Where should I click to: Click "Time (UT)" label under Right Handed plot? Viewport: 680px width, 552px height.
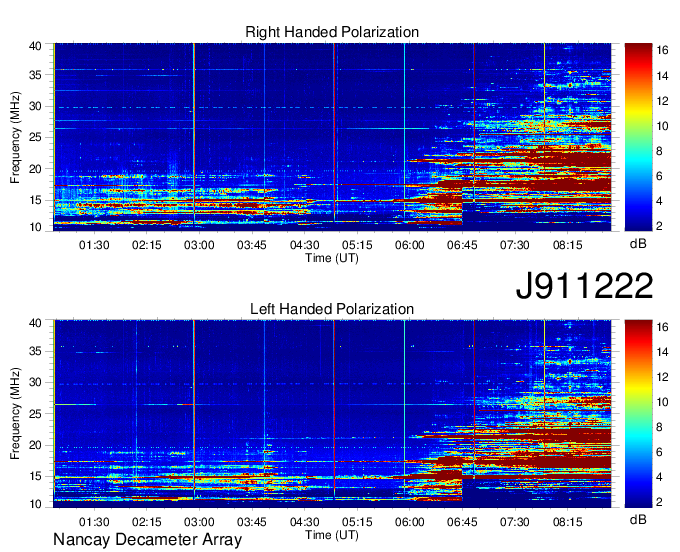(x=332, y=258)
